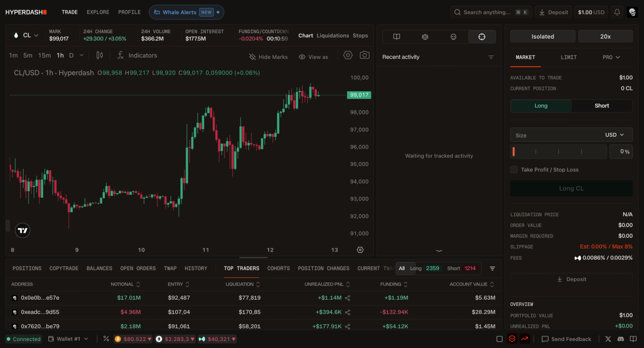This screenshot has height=348, width=644.
Task: Click the orange trending chart icon
Action: point(525,339)
